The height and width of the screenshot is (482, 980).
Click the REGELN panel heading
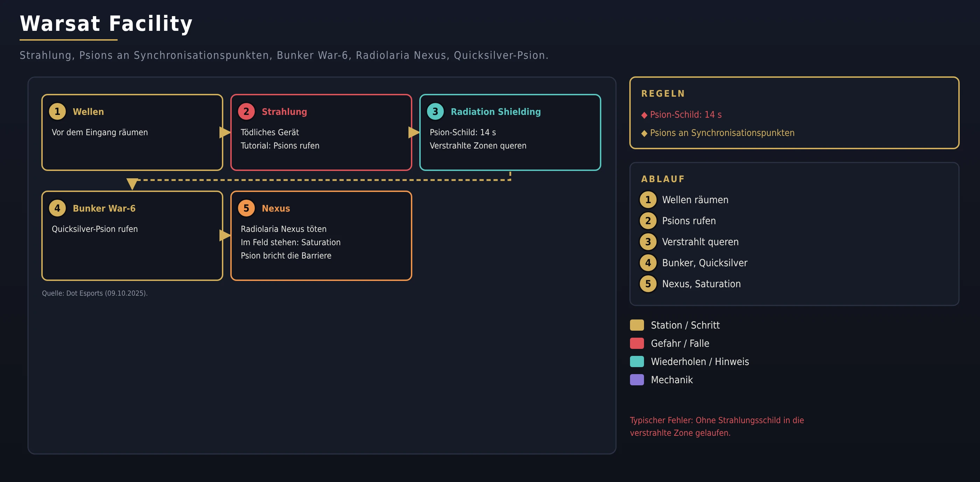click(x=663, y=94)
